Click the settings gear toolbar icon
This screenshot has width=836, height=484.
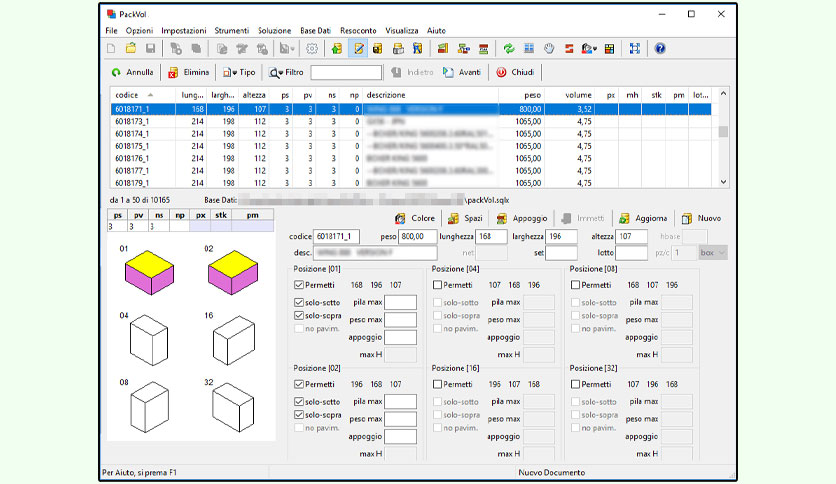312,49
